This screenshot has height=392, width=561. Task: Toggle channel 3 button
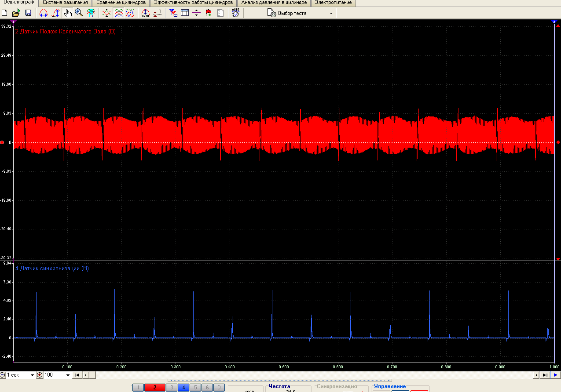pyautogui.click(x=172, y=388)
